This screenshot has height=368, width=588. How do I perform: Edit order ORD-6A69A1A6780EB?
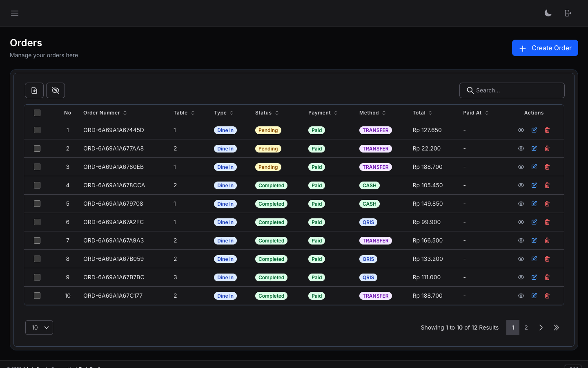(534, 167)
